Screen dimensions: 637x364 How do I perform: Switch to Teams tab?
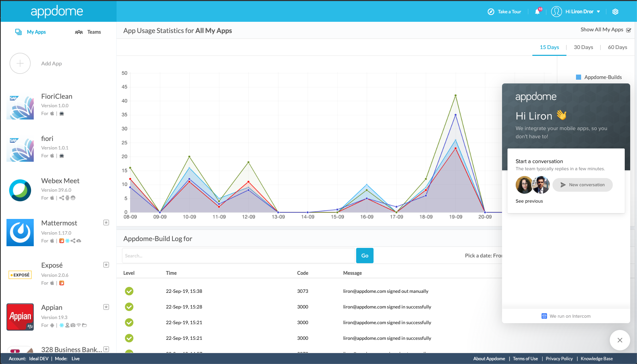point(88,32)
